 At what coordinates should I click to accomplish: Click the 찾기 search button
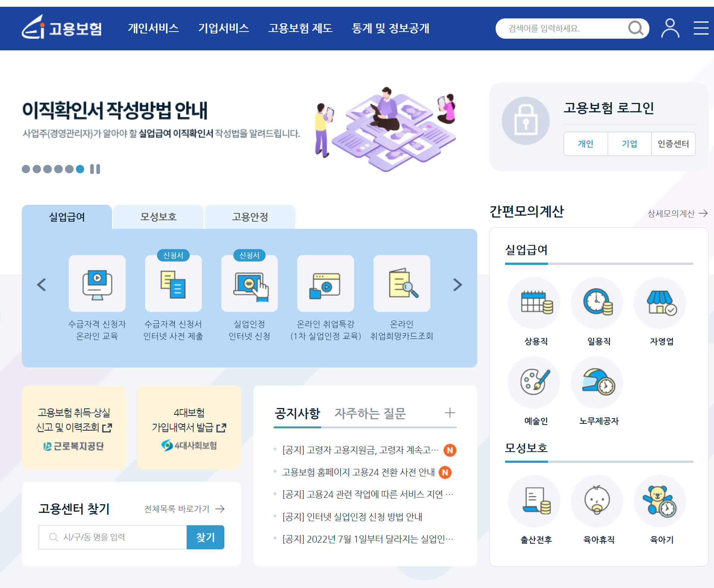point(205,537)
